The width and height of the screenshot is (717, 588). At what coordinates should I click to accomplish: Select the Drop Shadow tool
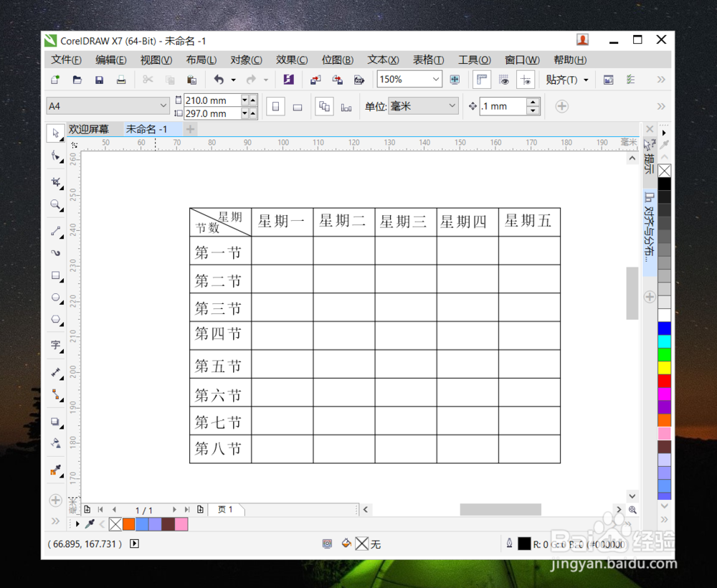(x=55, y=421)
